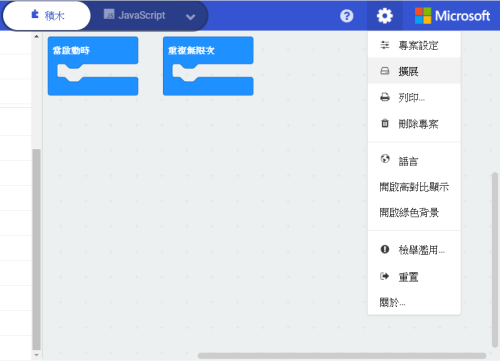This screenshot has width=500, height=362.
Task: Click the toolbox vertical scrollbar thumb
Action: [37, 249]
